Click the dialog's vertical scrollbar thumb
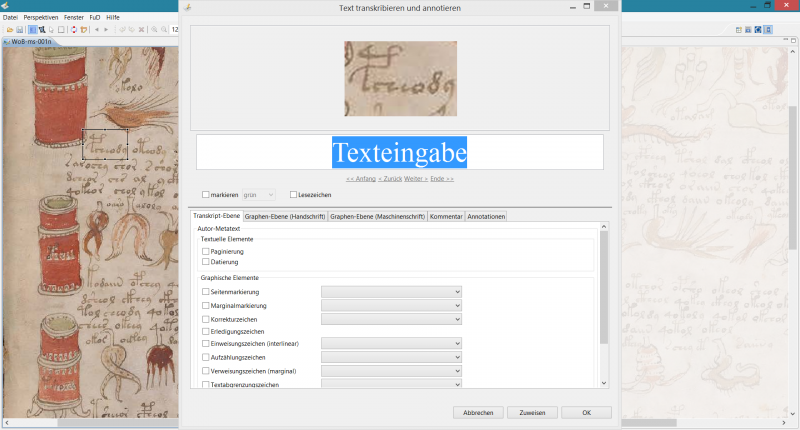The width and height of the screenshot is (800, 430). pos(604,288)
